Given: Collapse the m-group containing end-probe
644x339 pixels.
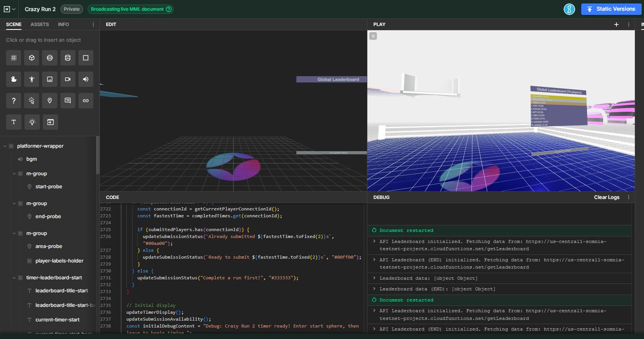Looking at the screenshot, I should tap(14, 203).
